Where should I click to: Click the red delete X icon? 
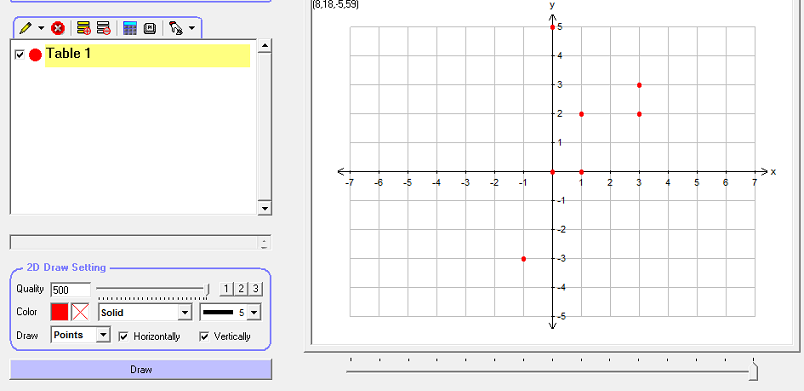coord(58,28)
